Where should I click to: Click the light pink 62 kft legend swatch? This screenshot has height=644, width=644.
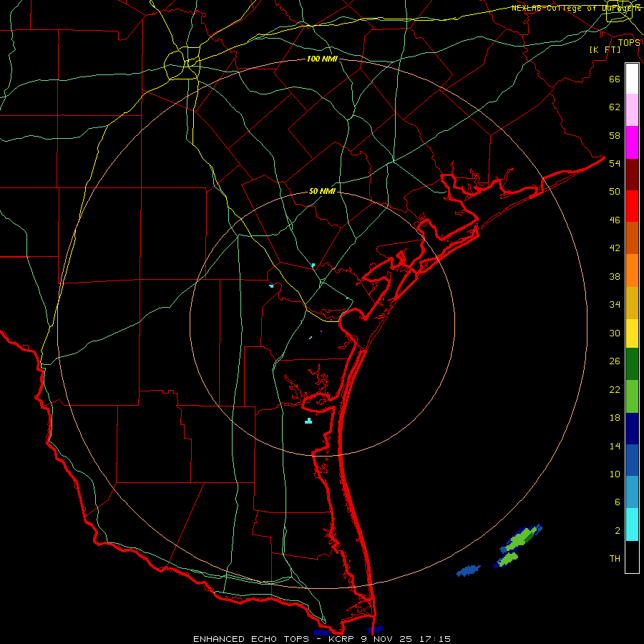632,110
